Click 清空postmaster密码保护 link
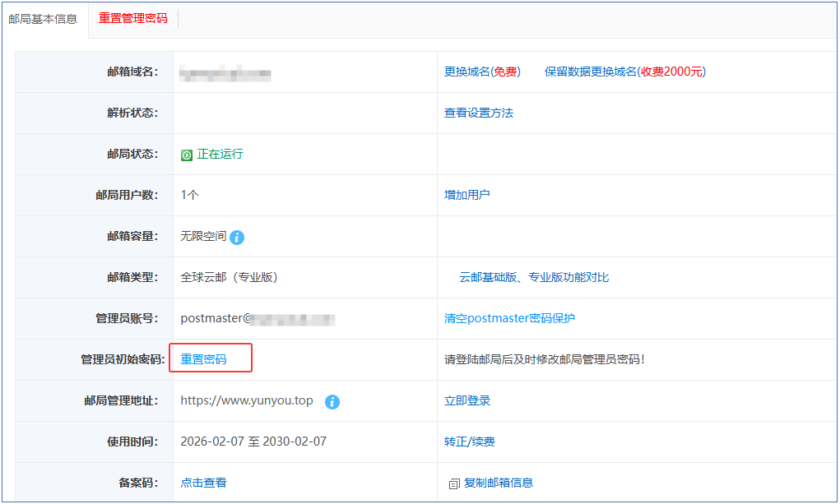 click(x=509, y=318)
